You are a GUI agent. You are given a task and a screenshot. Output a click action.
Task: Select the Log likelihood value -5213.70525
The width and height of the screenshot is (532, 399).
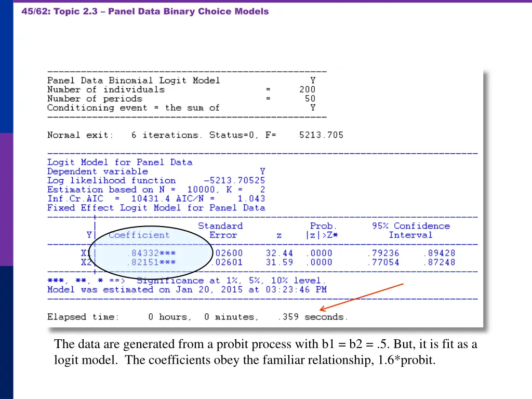pos(235,180)
